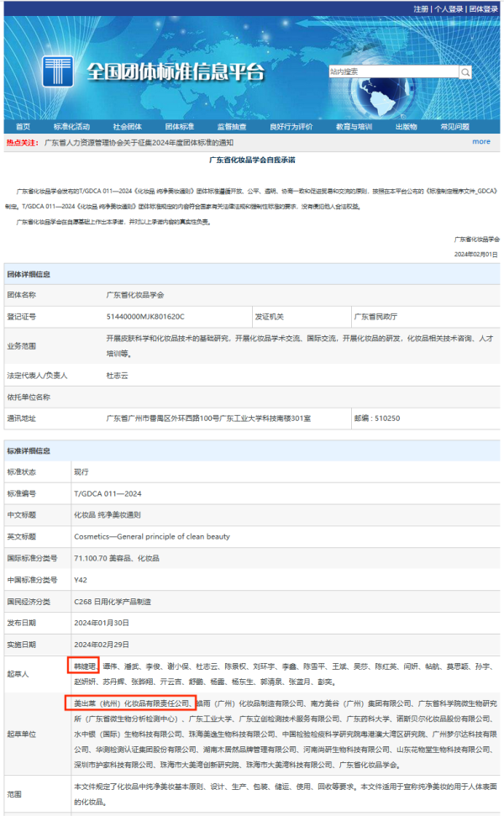The width and height of the screenshot is (504, 816).
Task: Go to the 首页 home menu item
Action: pyautogui.click(x=23, y=127)
